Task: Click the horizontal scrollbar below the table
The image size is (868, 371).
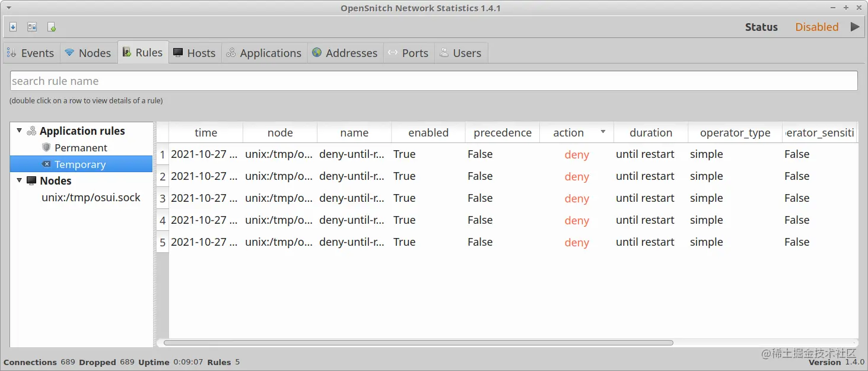Action: pyautogui.click(x=418, y=343)
